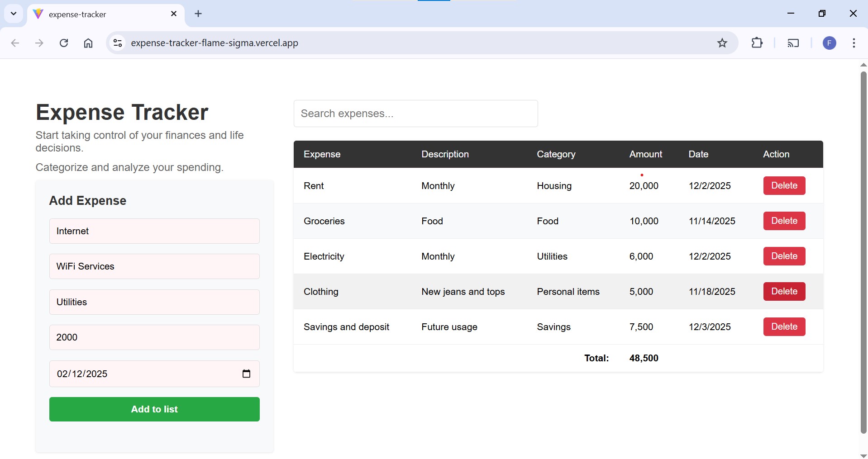Click the New jeans and tops description

click(463, 292)
